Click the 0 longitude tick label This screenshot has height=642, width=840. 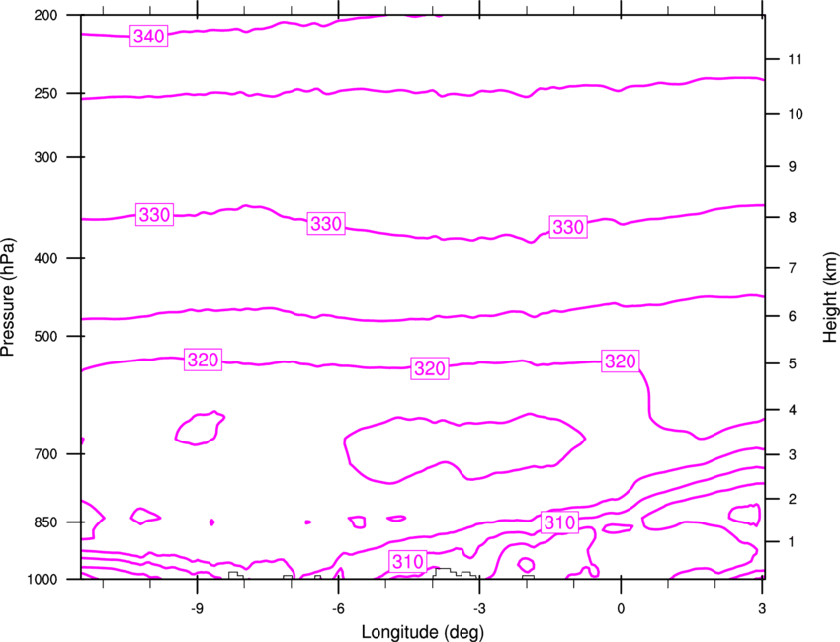tap(621, 608)
